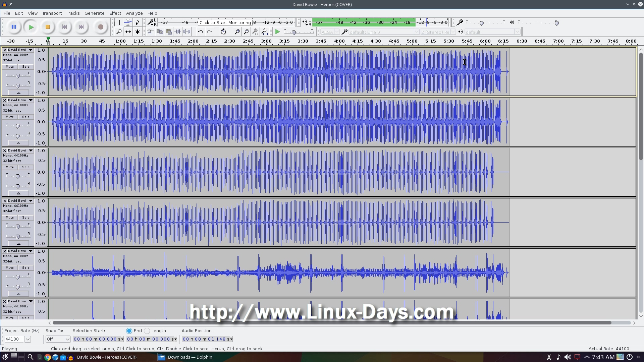
Task: Skip to End of the project
Action: (x=81, y=27)
